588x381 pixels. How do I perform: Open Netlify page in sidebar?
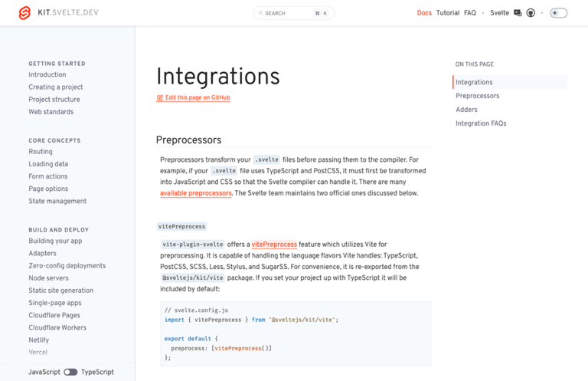point(38,340)
